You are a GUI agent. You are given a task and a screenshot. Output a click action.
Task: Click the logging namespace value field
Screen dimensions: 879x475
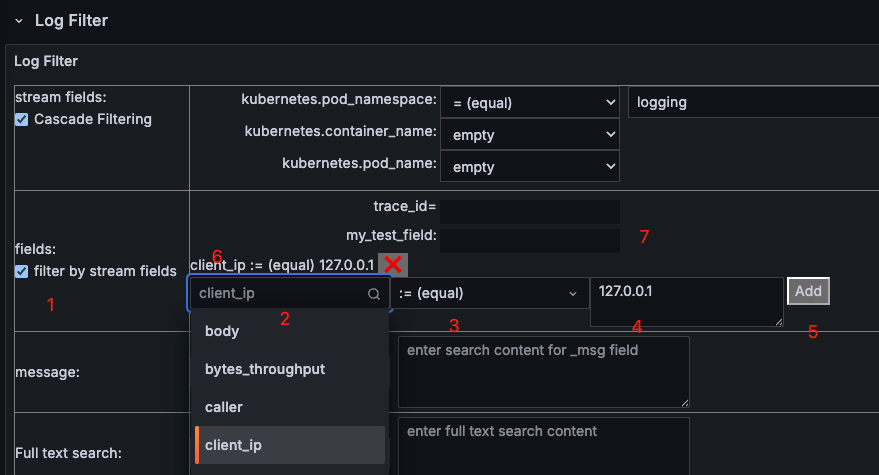pos(752,102)
